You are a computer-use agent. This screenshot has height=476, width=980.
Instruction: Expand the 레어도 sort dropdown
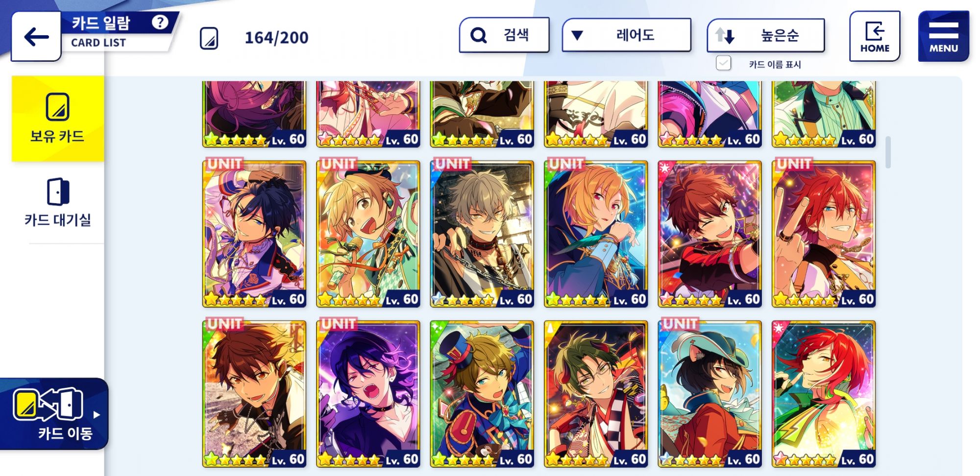[x=626, y=35]
